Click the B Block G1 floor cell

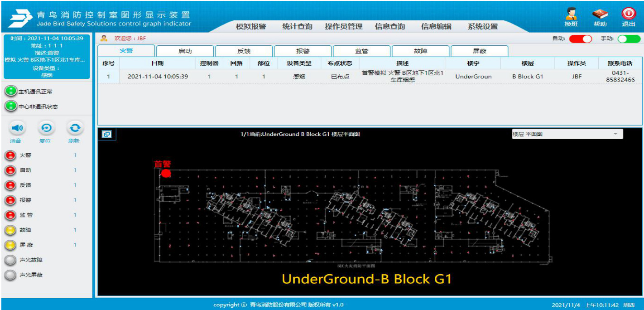tap(528, 76)
